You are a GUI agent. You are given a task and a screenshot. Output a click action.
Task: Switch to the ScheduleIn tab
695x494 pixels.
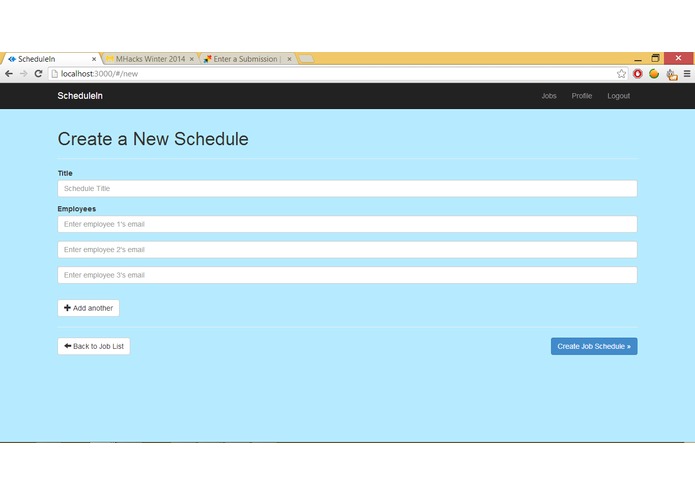(x=51, y=59)
